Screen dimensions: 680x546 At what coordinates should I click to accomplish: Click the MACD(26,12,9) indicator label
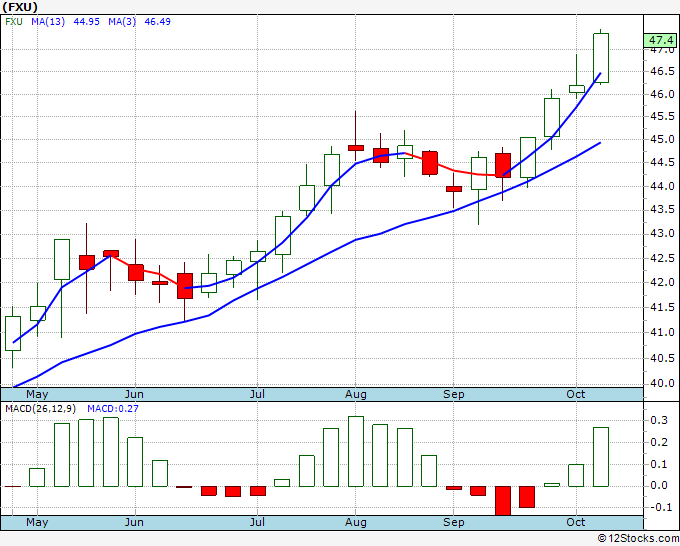40,409
